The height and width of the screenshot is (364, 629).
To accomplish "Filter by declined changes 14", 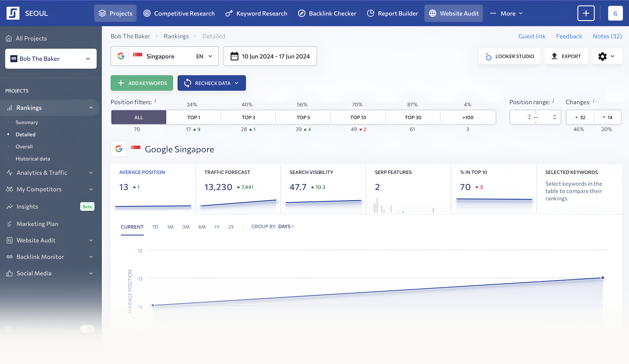I will click(x=607, y=117).
